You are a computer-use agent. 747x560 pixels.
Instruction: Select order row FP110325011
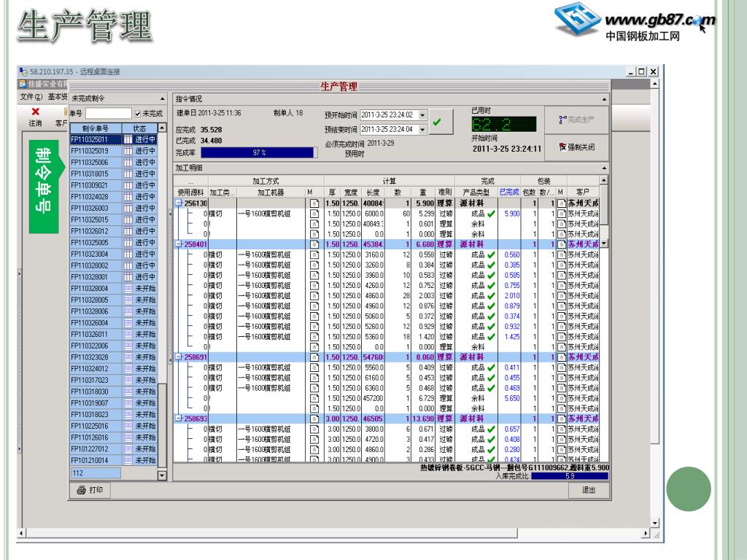[x=113, y=139]
